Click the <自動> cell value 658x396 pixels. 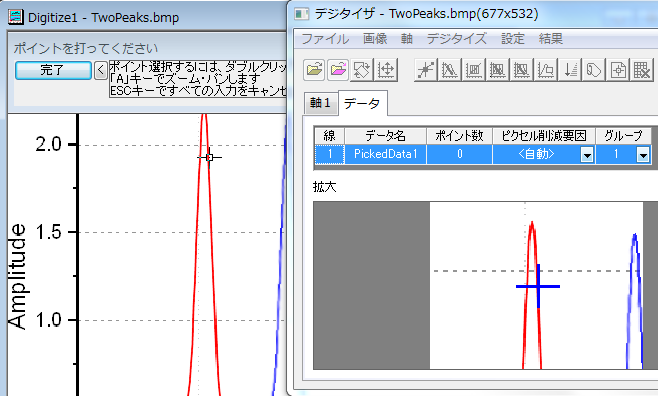point(536,154)
